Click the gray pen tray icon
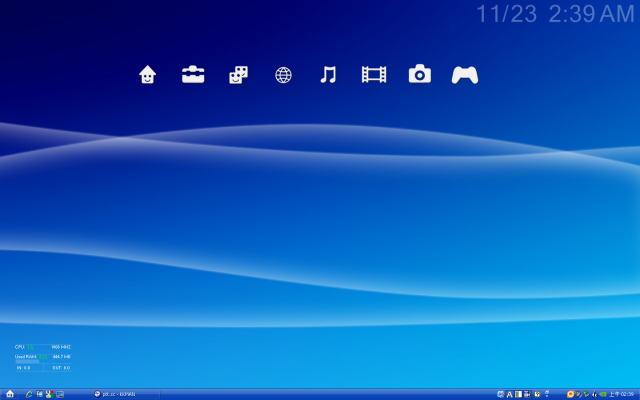Image resolution: width=640 pixels, height=400 pixels. (x=579, y=394)
